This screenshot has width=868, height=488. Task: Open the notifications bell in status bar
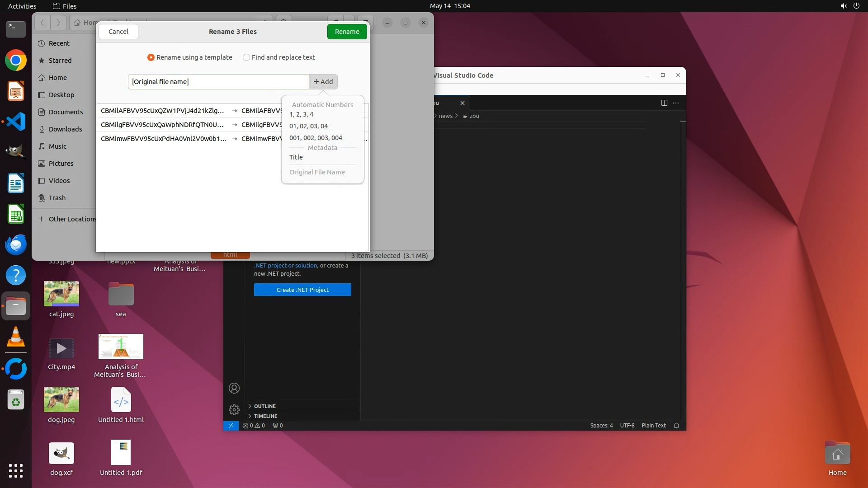pyautogui.click(x=676, y=426)
